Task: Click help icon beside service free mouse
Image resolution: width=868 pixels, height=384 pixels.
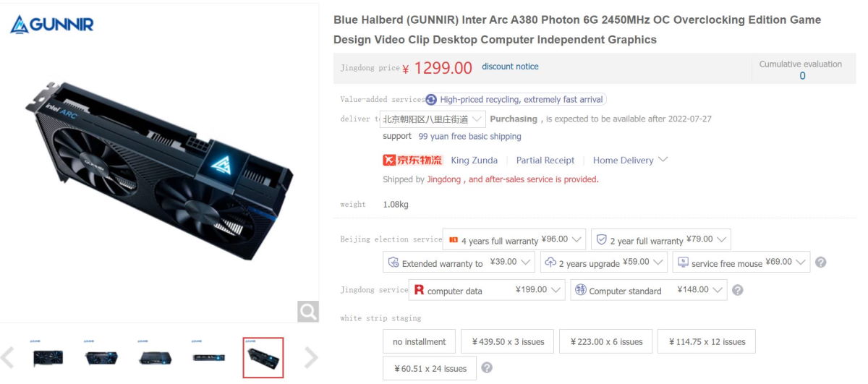Action: pos(820,263)
